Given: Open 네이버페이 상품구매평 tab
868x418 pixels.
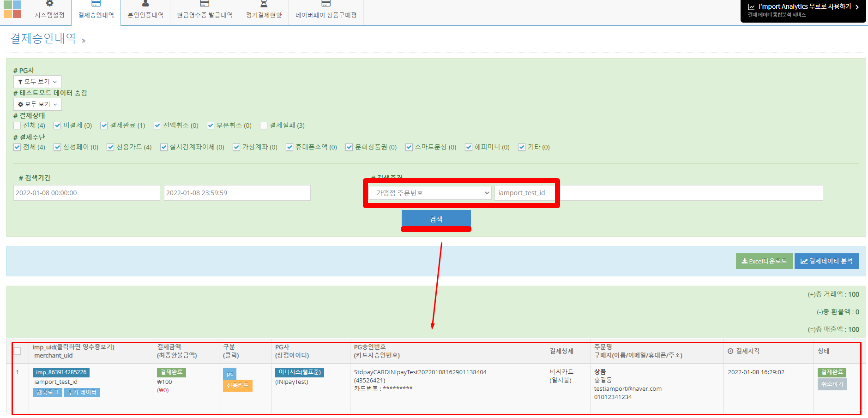Looking at the screenshot, I should point(326,12).
